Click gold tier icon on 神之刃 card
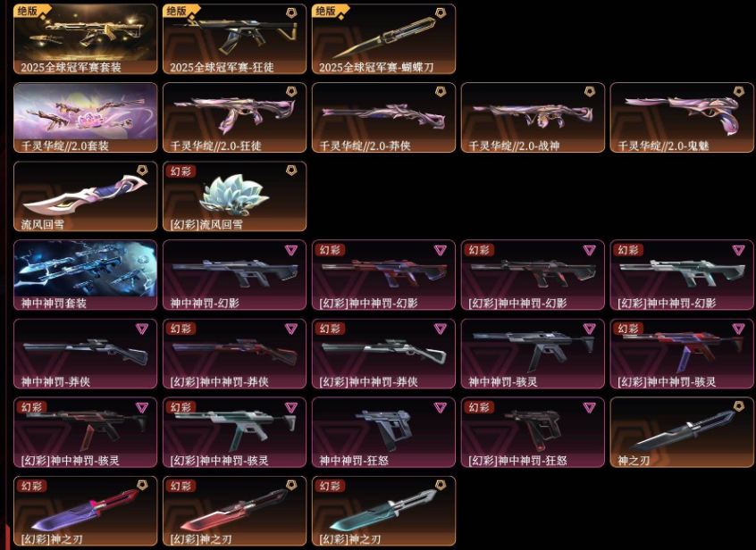Image resolution: width=756 pixels, height=550 pixels. (x=739, y=406)
